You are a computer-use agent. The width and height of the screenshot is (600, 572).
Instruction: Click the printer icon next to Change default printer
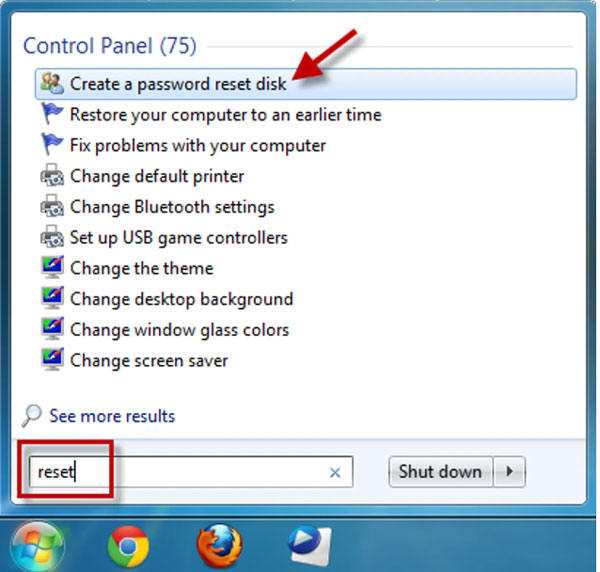point(52,176)
